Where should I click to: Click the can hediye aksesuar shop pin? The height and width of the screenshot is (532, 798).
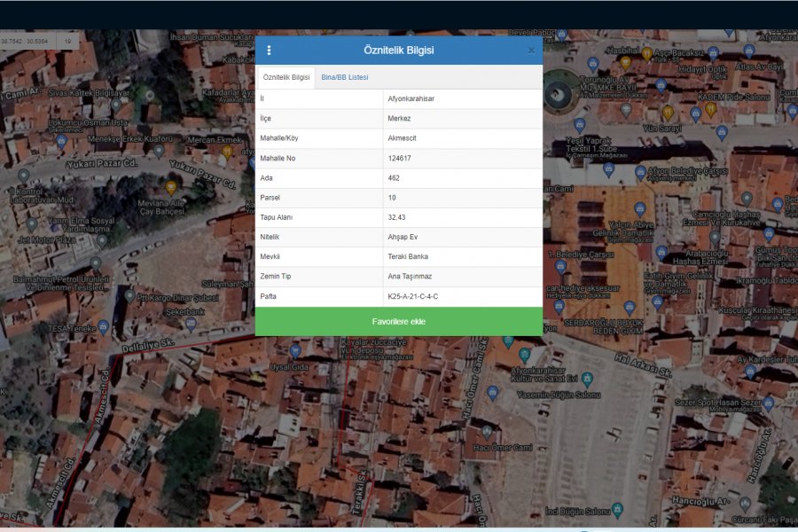559,306
